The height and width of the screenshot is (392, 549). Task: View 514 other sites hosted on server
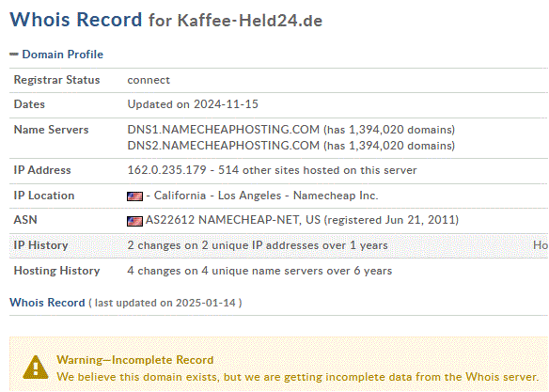318,170
